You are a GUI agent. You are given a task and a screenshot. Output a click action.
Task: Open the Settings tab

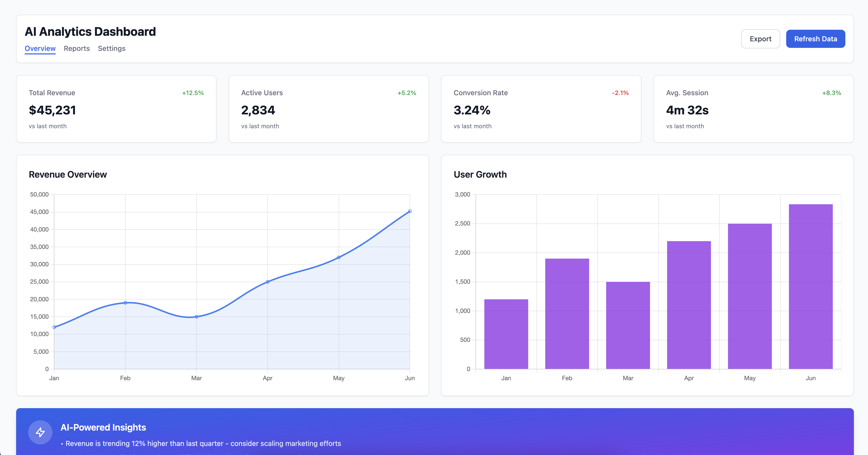[112, 48]
